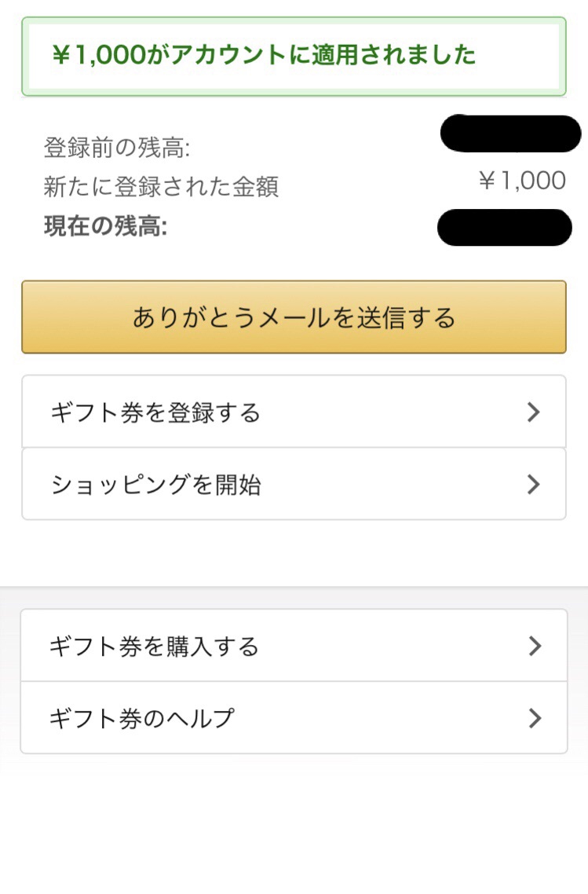The height and width of the screenshot is (894, 588).
Task: Open ギフト券のヘルプ page
Action: [294, 718]
